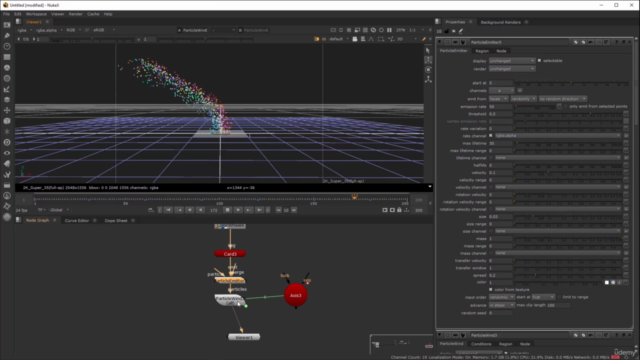The width and height of the screenshot is (640, 360).
Task: Click the current frame field 172
Action: point(213,210)
